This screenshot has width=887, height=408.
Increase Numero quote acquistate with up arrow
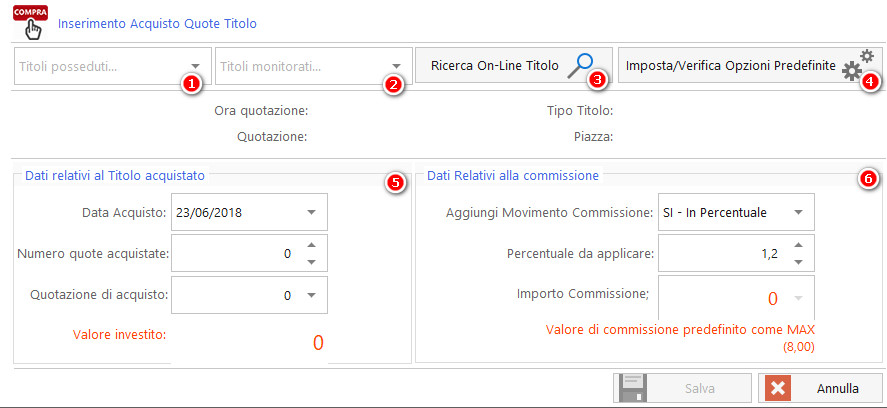311,245
